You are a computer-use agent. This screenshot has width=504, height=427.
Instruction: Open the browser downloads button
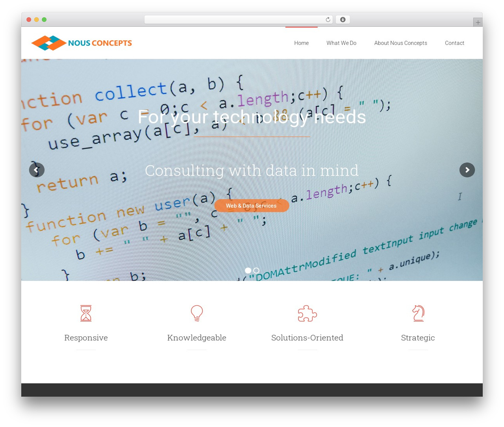[x=343, y=20]
